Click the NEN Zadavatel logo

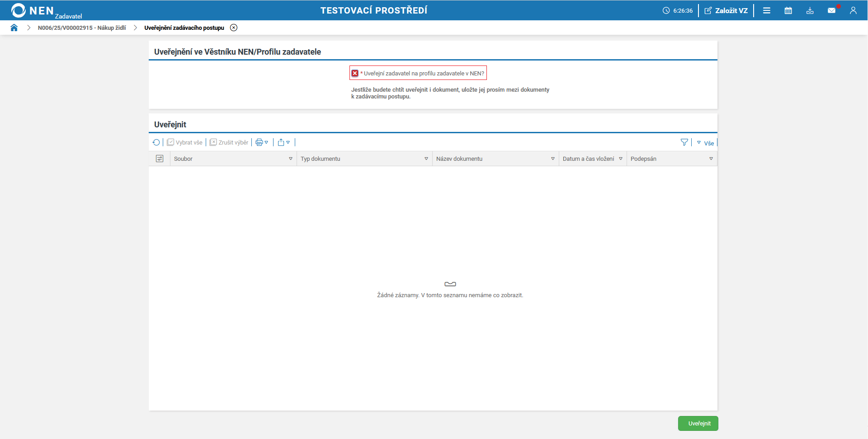(x=47, y=11)
